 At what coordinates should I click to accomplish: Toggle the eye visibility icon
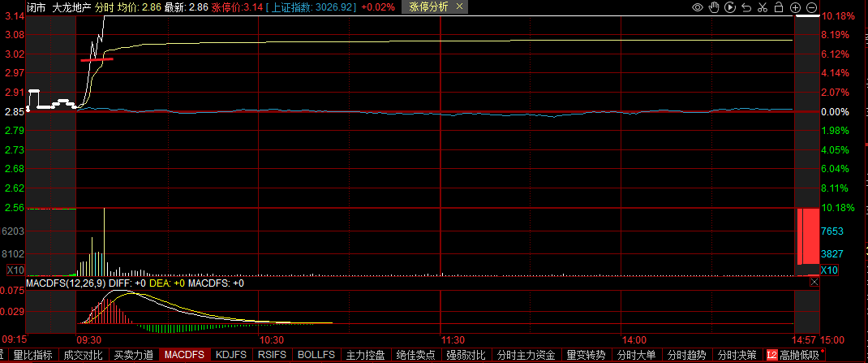pyautogui.click(x=698, y=7)
